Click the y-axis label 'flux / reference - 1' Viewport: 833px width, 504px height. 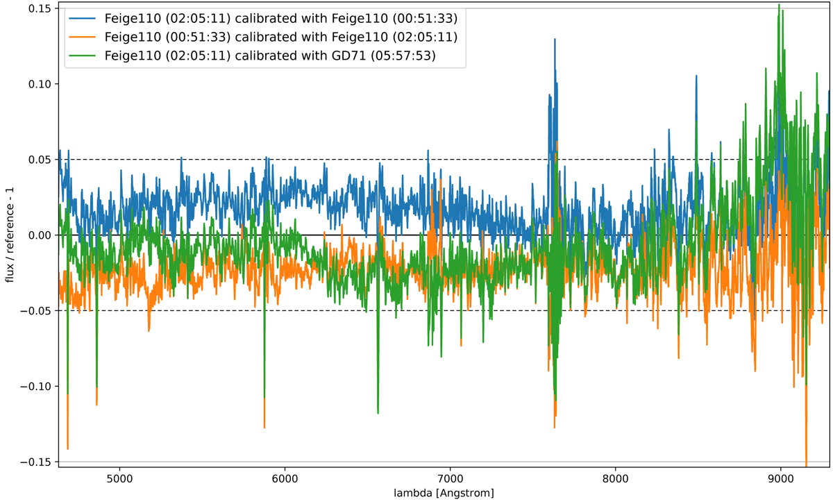(10, 236)
